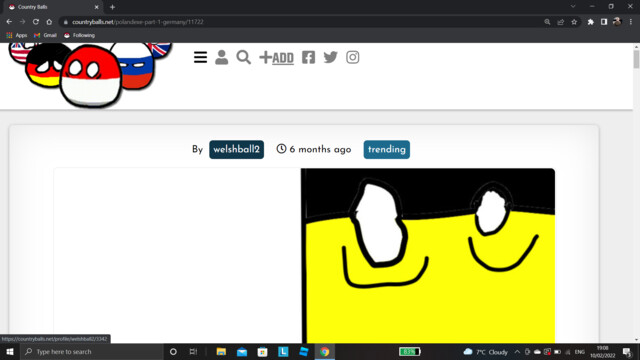Expand the tab search chevron

pos(573,7)
